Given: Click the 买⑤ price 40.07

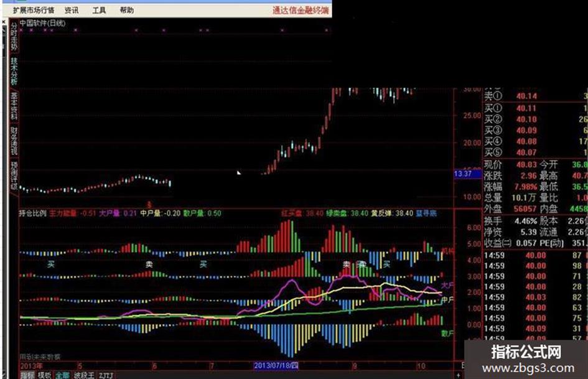Looking at the screenshot, I should click(526, 152).
